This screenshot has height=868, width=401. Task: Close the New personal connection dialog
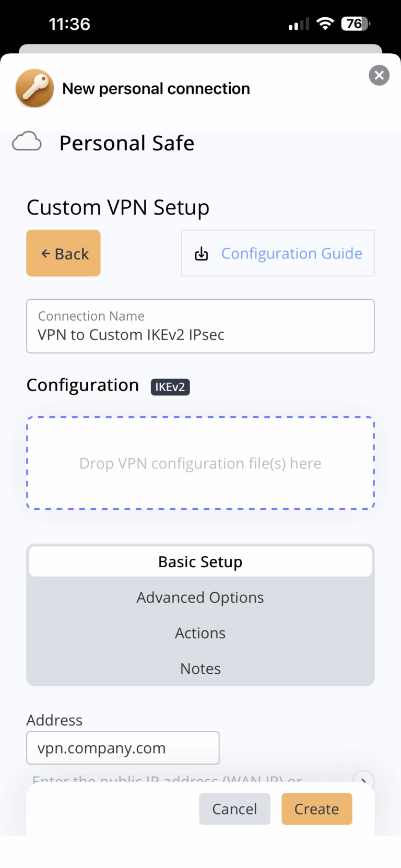[379, 75]
